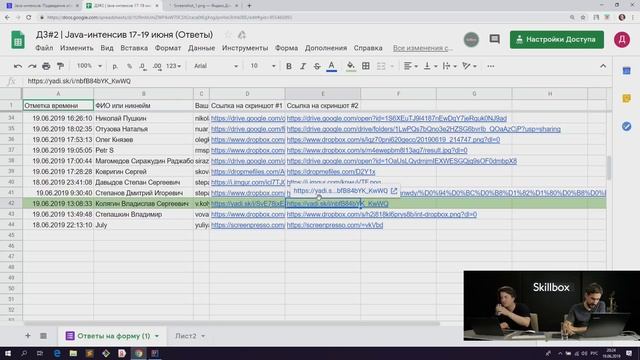Open the Keep notes side panel icon

(x=627, y=98)
